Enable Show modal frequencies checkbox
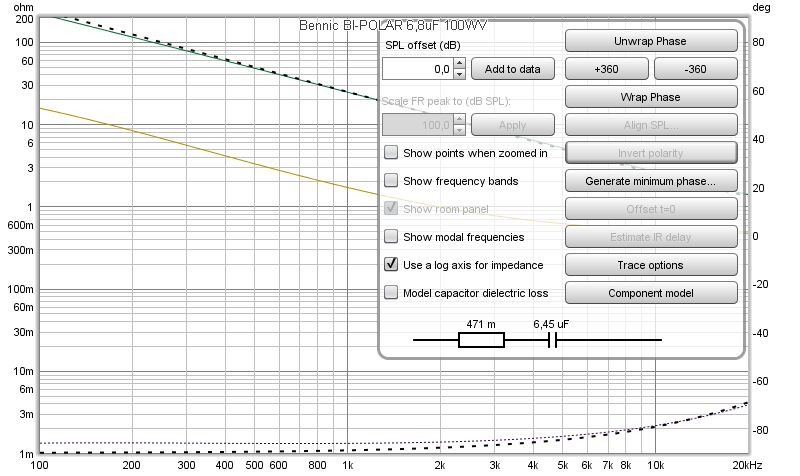 (x=391, y=237)
